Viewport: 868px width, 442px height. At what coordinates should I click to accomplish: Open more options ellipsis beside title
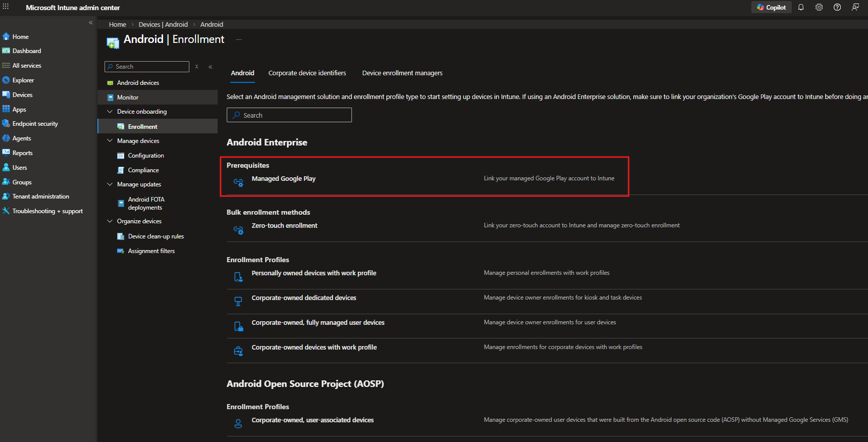pos(239,39)
